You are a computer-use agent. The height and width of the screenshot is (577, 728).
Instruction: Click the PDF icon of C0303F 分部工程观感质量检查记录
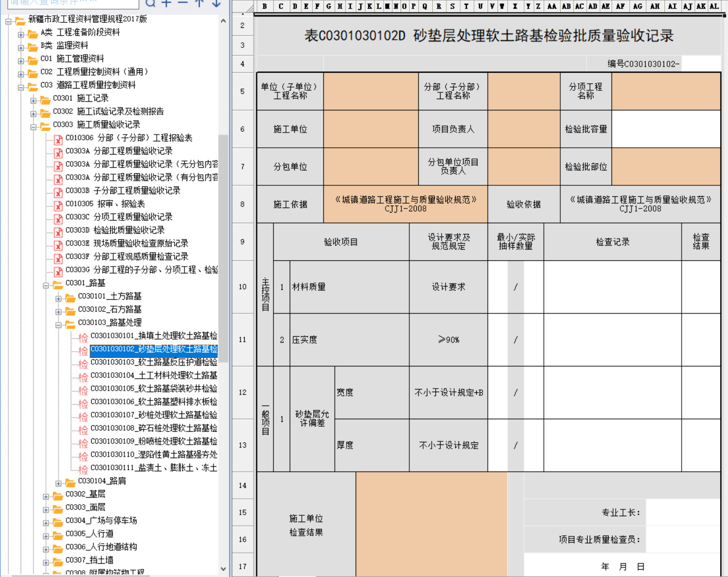pos(58,258)
